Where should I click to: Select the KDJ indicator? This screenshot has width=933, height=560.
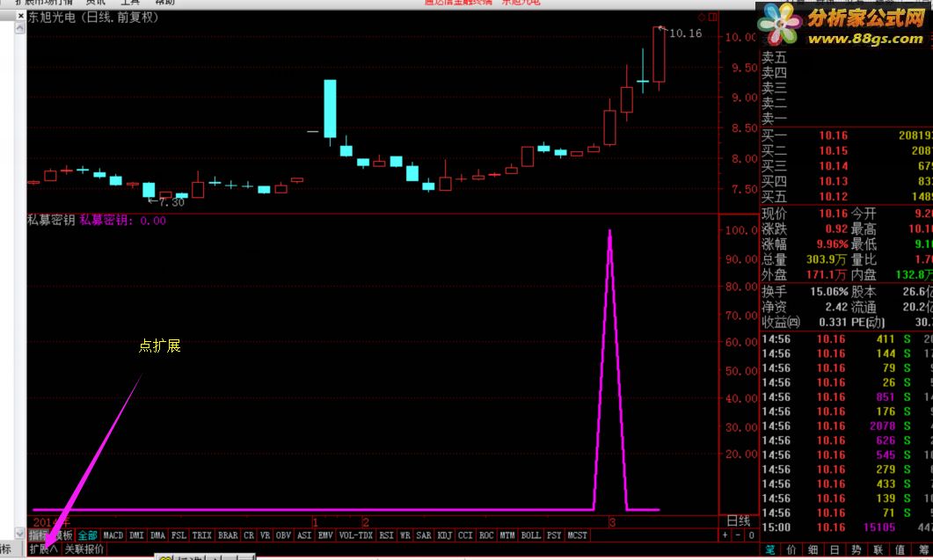pyautogui.click(x=444, y=535)
